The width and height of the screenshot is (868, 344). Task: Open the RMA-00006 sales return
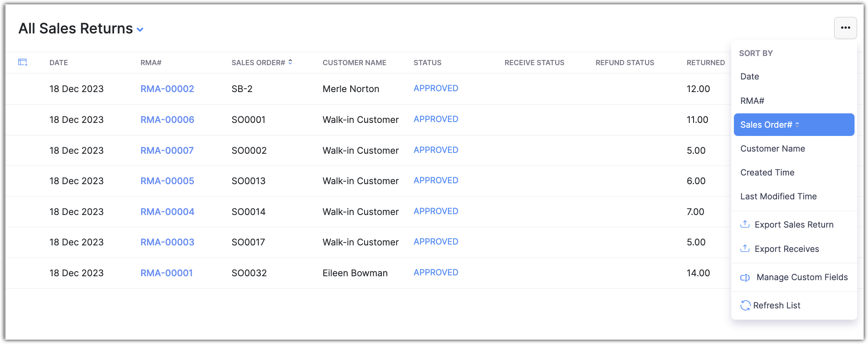pos(167,119)
